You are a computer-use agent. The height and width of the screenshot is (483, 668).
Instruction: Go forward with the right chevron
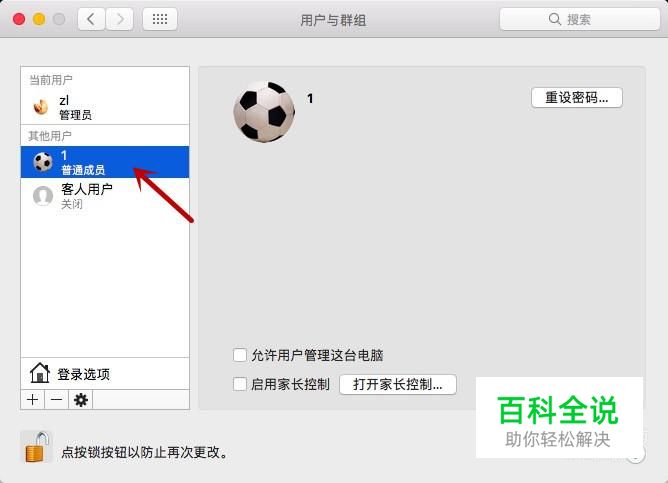point(120,19)
